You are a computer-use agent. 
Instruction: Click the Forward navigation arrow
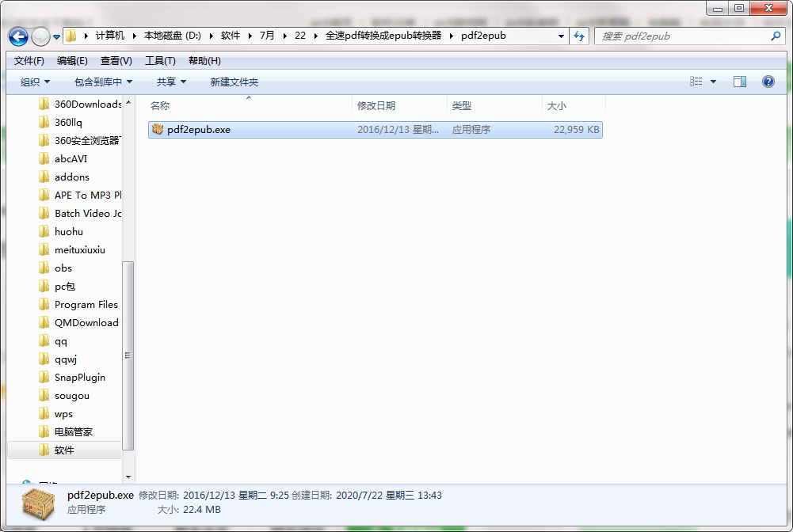click(x=40, y=36)
